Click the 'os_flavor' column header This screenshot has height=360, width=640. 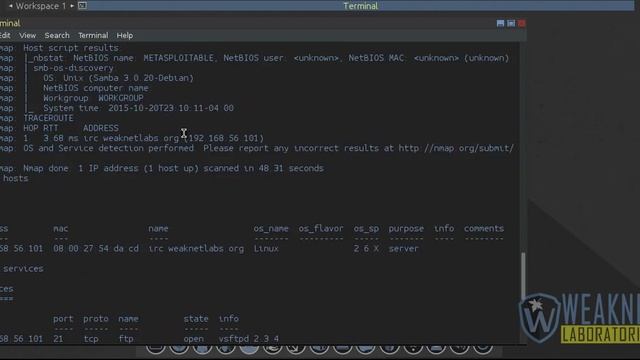[x=321, y=229]
